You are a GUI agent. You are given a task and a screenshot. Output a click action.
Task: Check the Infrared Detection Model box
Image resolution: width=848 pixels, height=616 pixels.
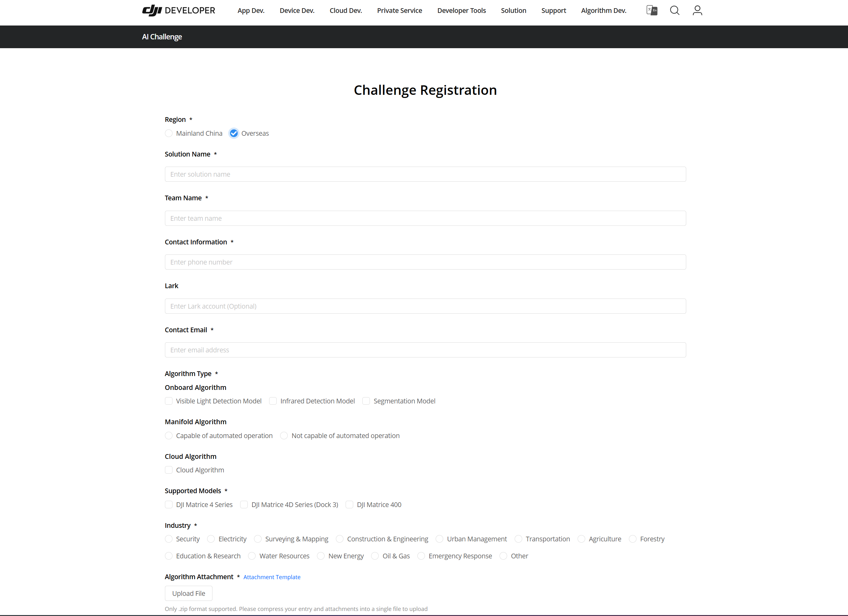pos(273,401)
